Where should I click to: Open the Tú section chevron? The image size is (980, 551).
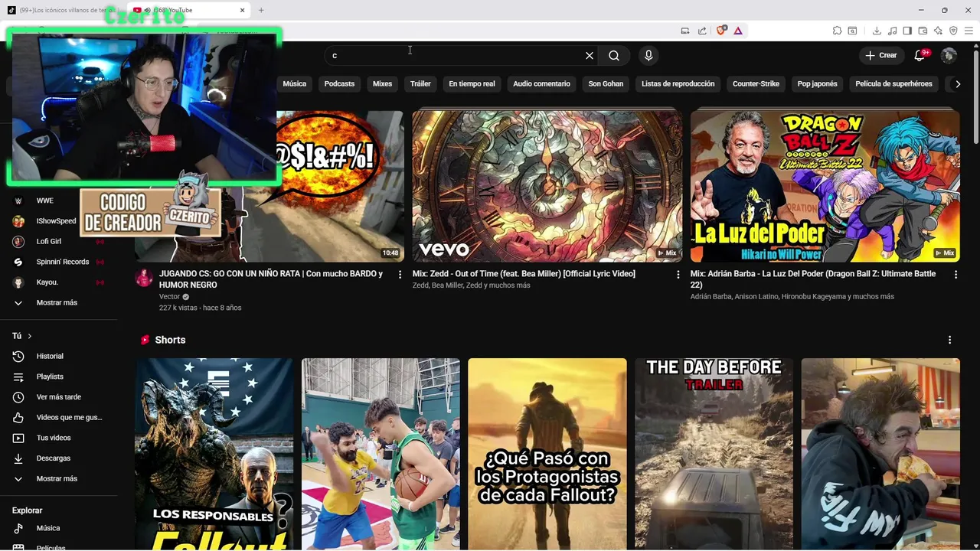(x=30, y=336)
